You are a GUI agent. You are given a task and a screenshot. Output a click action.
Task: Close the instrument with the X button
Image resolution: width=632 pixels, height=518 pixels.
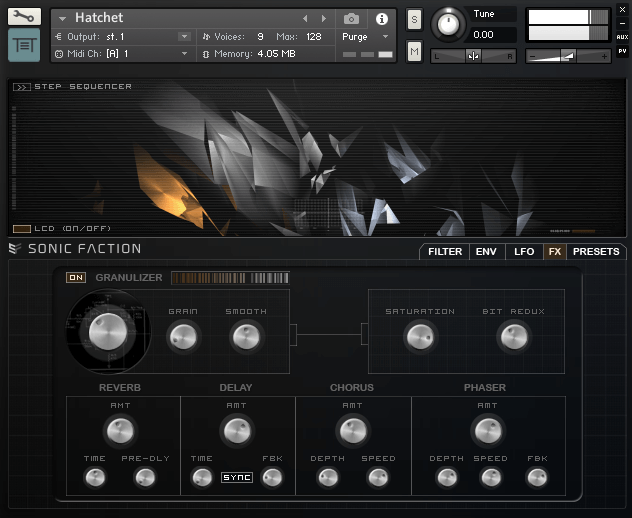(x=622, y=9)
